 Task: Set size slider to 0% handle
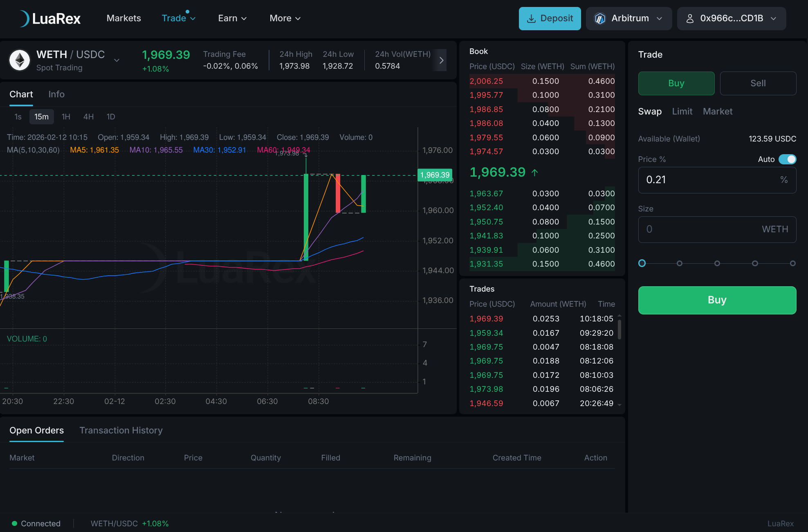click(642, 263)
